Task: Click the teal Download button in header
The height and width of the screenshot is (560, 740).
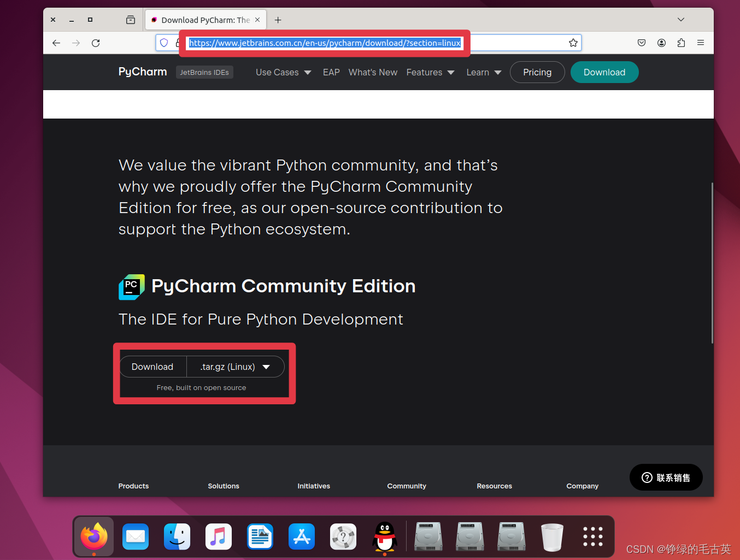Action: click(x=604, y=72)
